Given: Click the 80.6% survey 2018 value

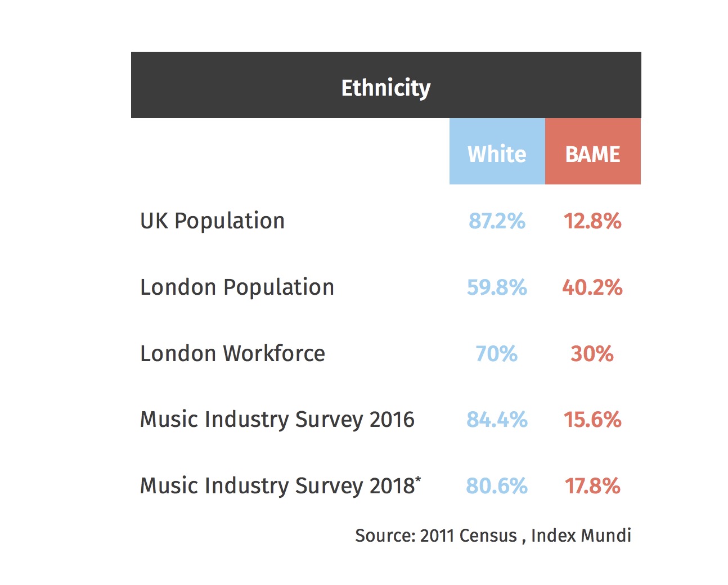Looking at the screenshot, I should [x=497, y=486].
